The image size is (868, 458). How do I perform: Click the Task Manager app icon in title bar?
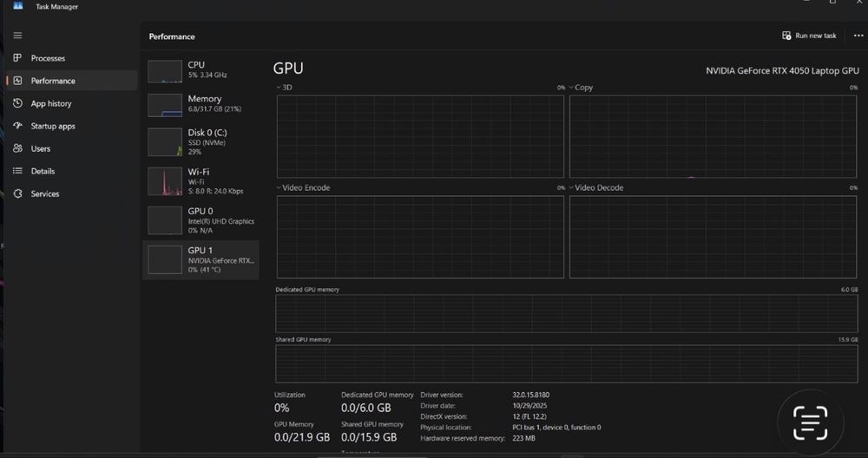point(17,6)
